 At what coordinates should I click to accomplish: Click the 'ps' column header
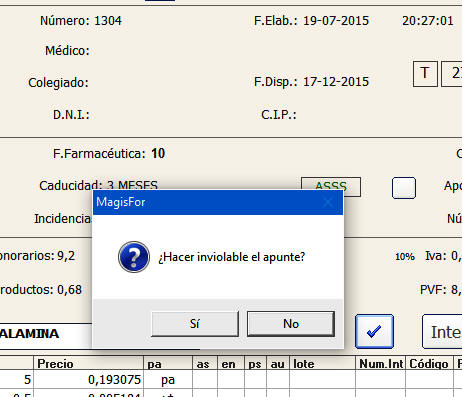tap(256, 363)
